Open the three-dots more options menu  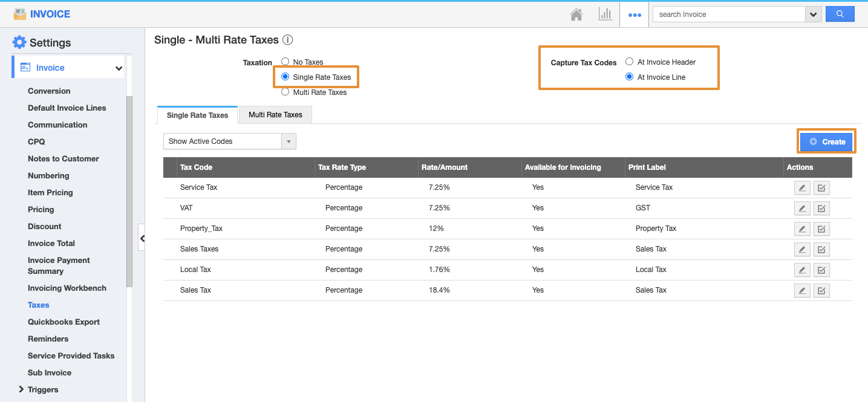click(x=635, y=15)
